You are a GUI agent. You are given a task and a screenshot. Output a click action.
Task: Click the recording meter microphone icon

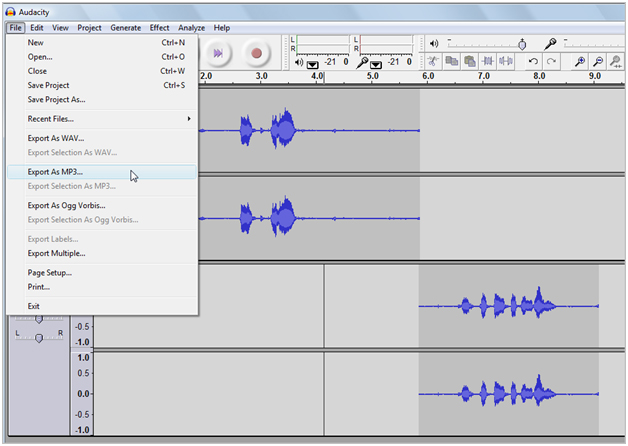(x=362, y=62)
